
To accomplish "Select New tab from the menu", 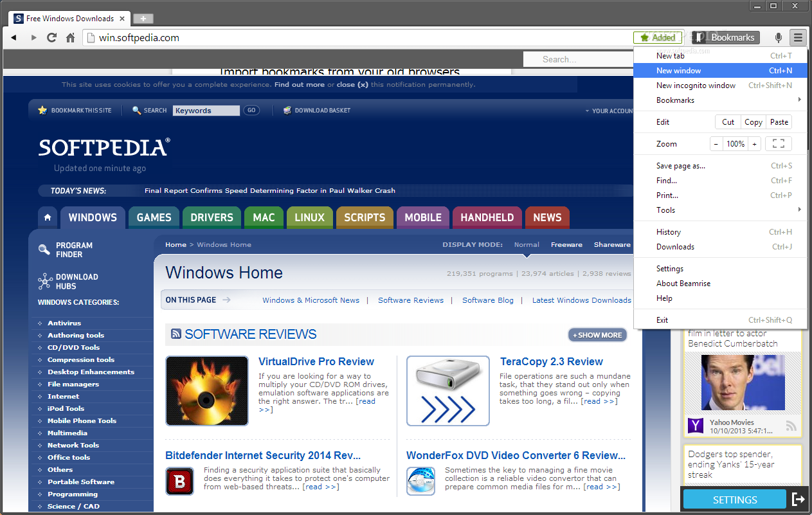I will (x=720, y=56).
